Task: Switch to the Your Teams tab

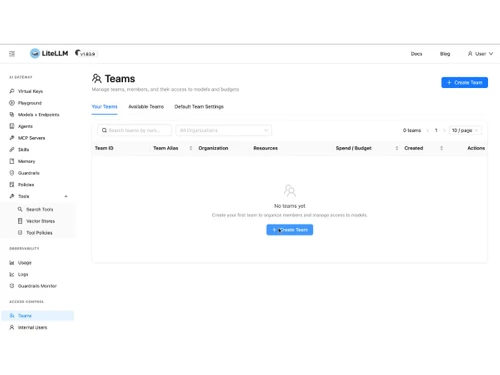Action: (x=104, y=107)
